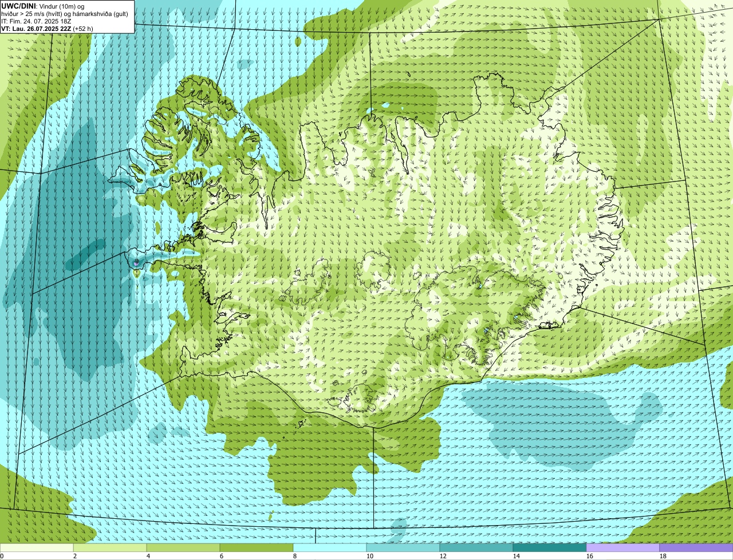Click the 'VT: Lau. 26.07.2025 22Z (+52 h)' line
733x560 pixels.
pos(47,28)
